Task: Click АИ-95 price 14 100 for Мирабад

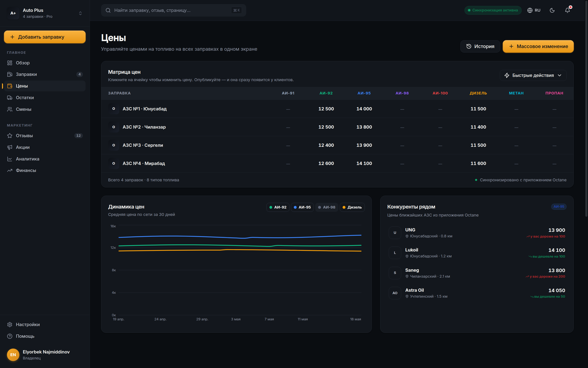Action: point(364,163)
